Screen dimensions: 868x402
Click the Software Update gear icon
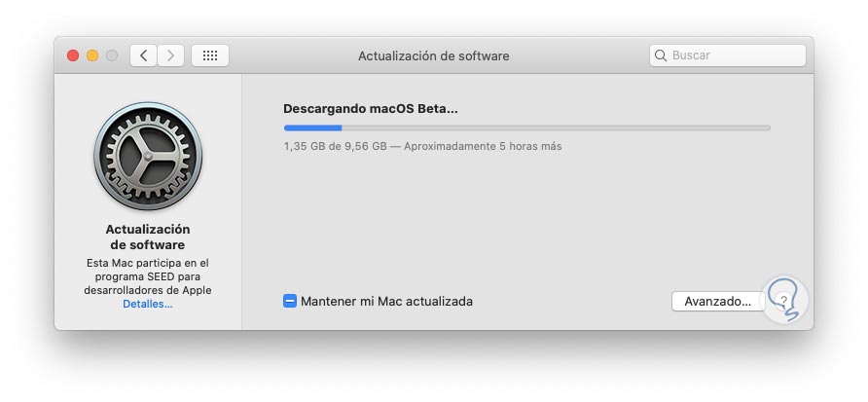click(x=147, y=156)
